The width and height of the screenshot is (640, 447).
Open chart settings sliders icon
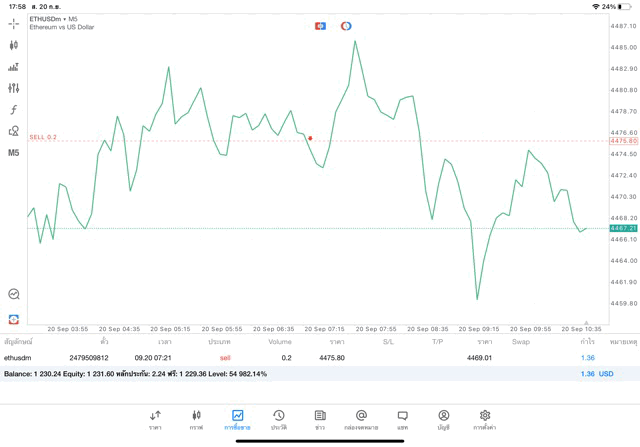pos(14,88)
